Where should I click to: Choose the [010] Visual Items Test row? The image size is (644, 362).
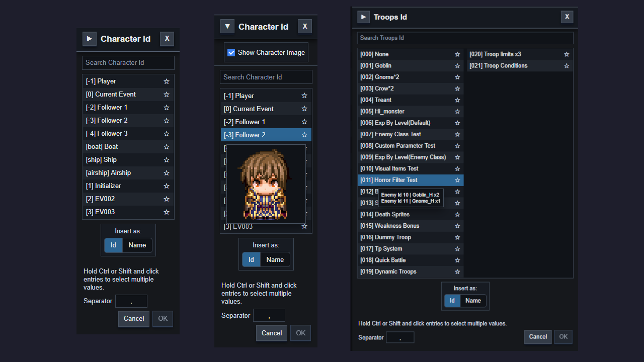click(411, 169)
